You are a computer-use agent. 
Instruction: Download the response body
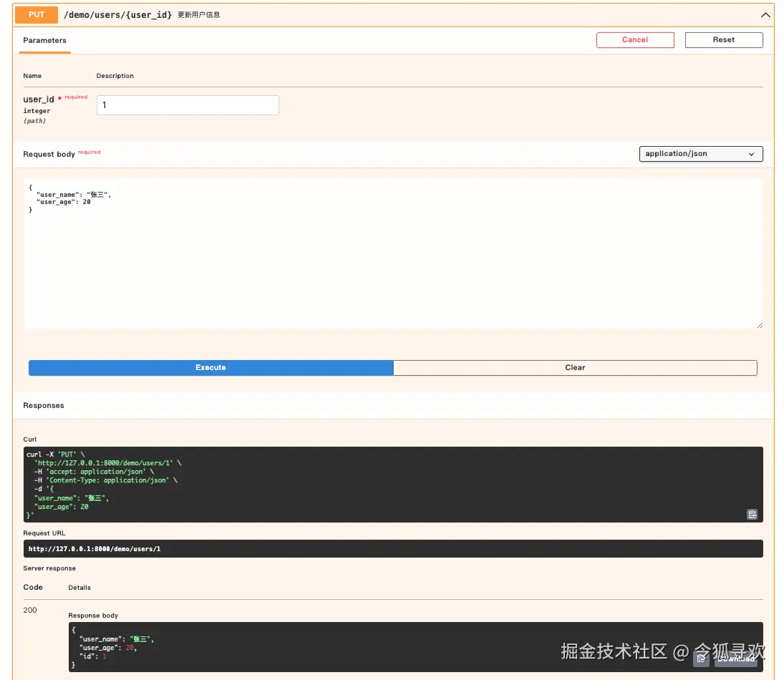(735, 659)
